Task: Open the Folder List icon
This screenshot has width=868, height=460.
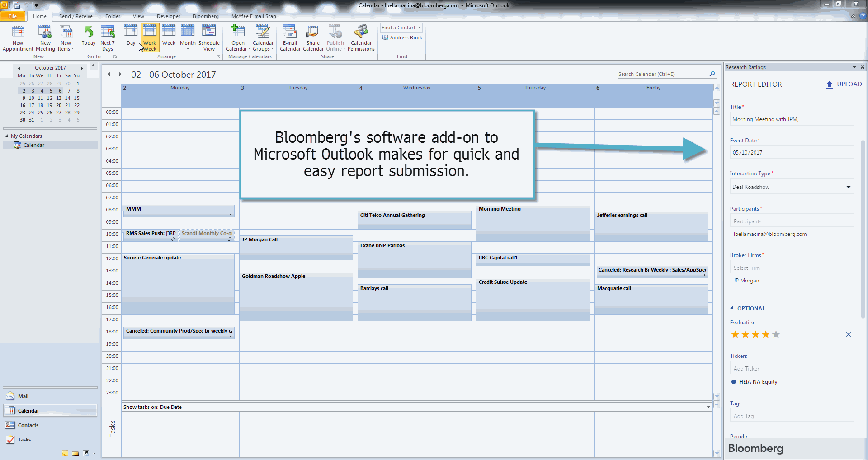Action: [75, 453]
